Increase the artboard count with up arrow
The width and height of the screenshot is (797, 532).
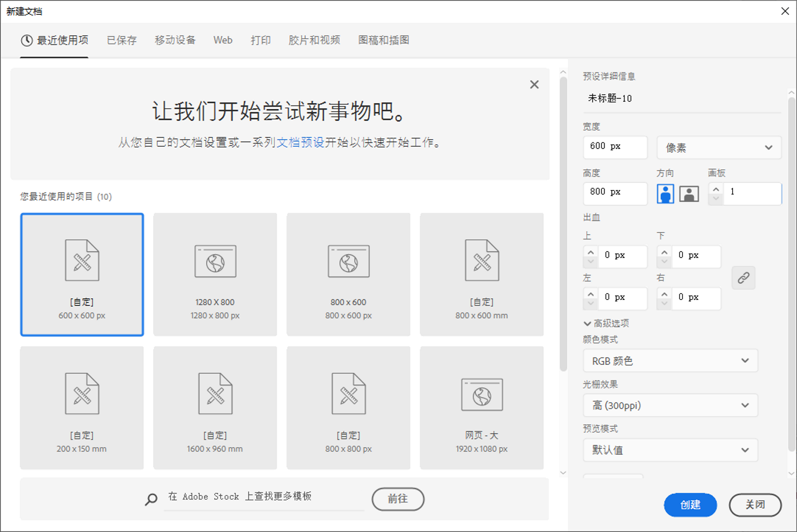click(x=716, y=189)
